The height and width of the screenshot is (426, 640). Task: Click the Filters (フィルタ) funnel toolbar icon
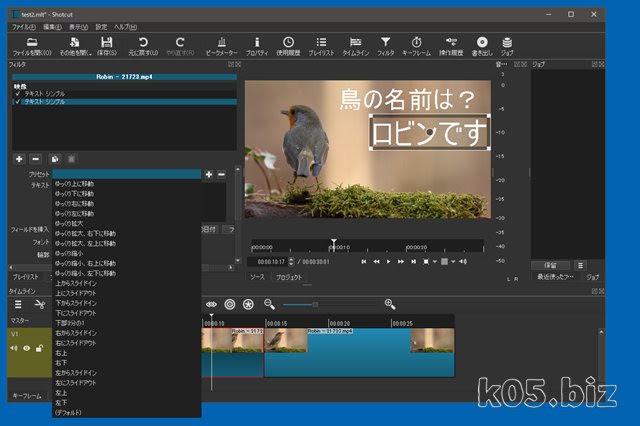coord(385,46)
